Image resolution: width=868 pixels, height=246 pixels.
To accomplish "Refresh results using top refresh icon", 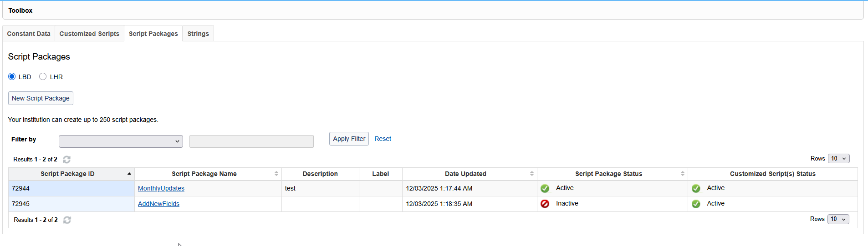I will 66,160.
